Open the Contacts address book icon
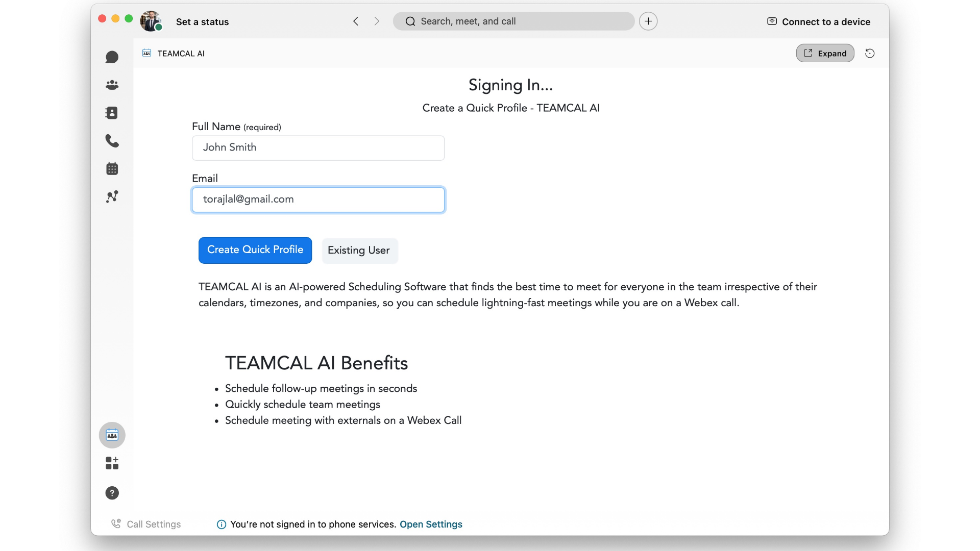The height and width of the screenshot is (551, 980). tap(112, 113)
